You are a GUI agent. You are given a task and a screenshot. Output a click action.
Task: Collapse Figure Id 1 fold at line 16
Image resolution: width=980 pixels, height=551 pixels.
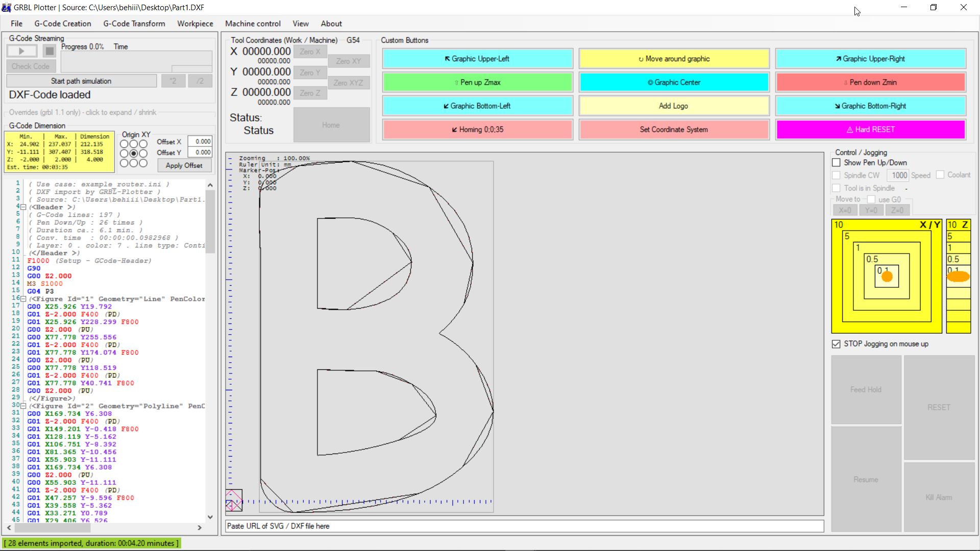pyautogui.click(x=23, y=299)
